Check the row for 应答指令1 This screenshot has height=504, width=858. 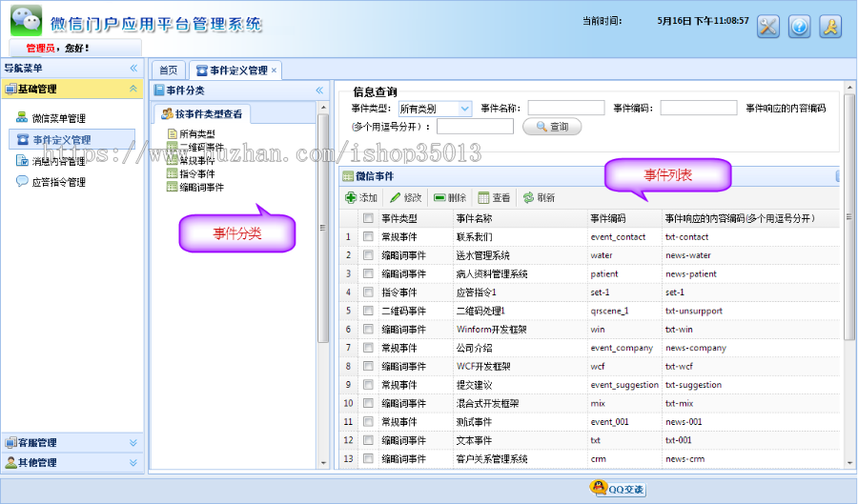368,292
